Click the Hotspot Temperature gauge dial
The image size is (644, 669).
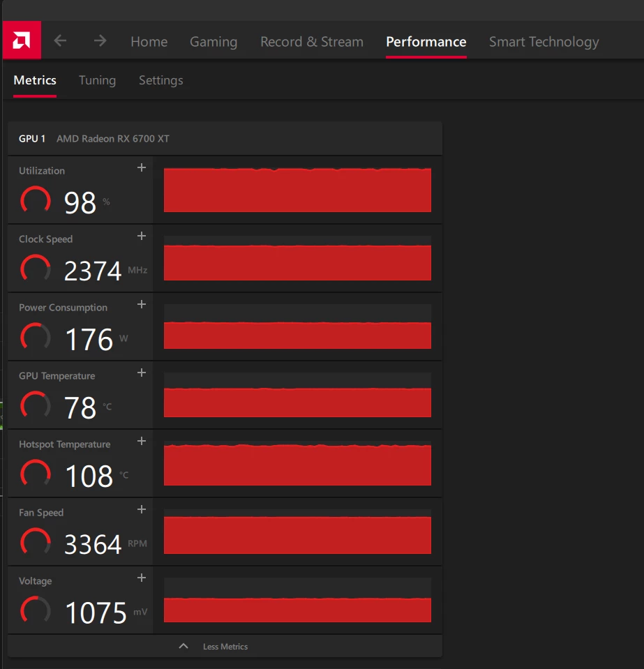coord(36,474)
